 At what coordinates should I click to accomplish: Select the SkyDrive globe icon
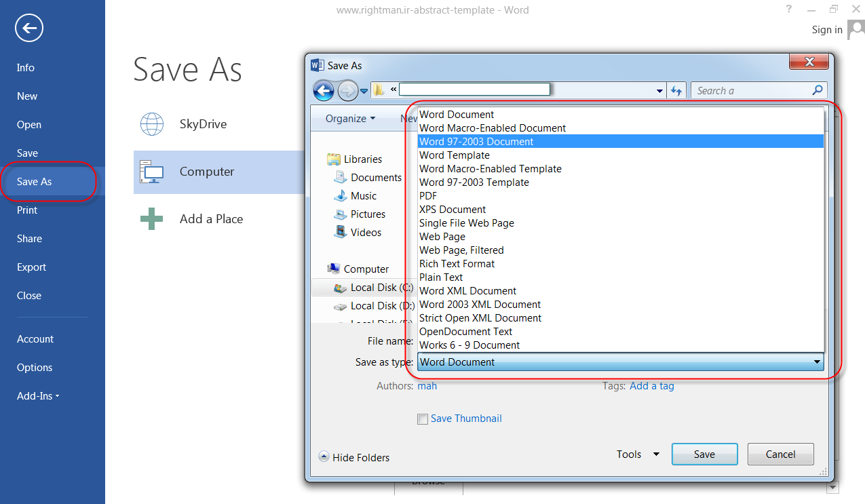pyautogui.click(x=152, y=124)
